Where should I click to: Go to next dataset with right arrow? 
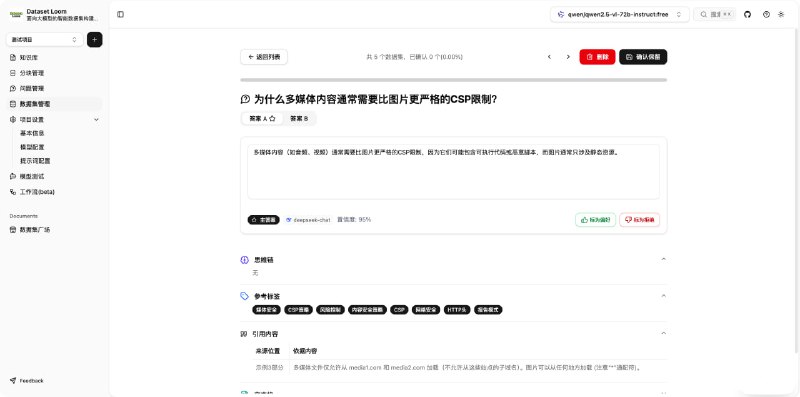[x=568, y=57]
